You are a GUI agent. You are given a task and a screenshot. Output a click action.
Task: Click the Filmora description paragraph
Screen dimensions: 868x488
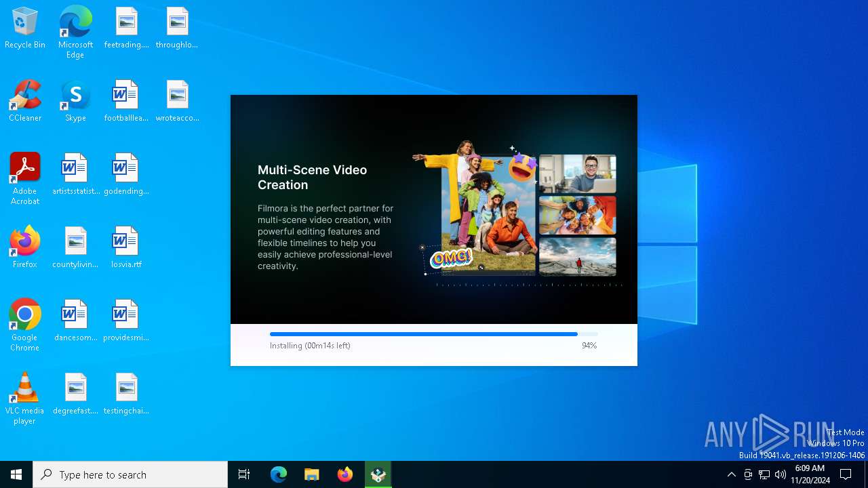click(x=325, y=237)
